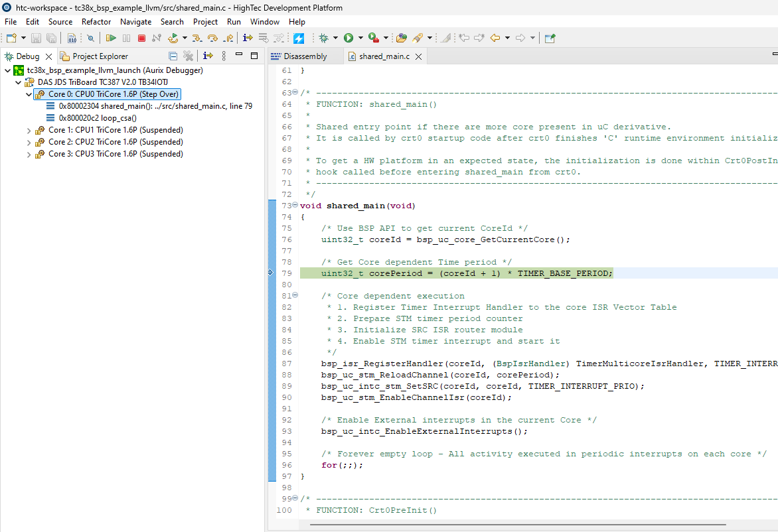Viewport: 778px width, 532px height.
Task: Toggle instruction stepping in Debug view toolbar
Action: tap(208, 56)
